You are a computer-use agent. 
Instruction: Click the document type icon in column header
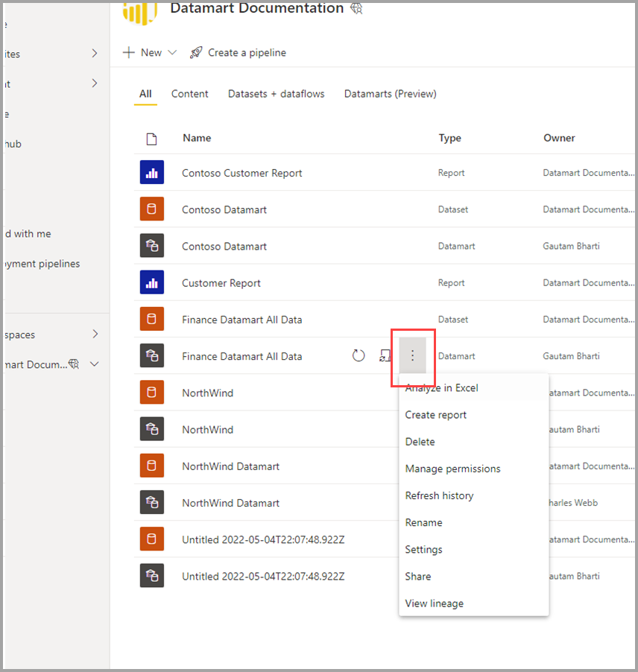[x=152, y=138]
